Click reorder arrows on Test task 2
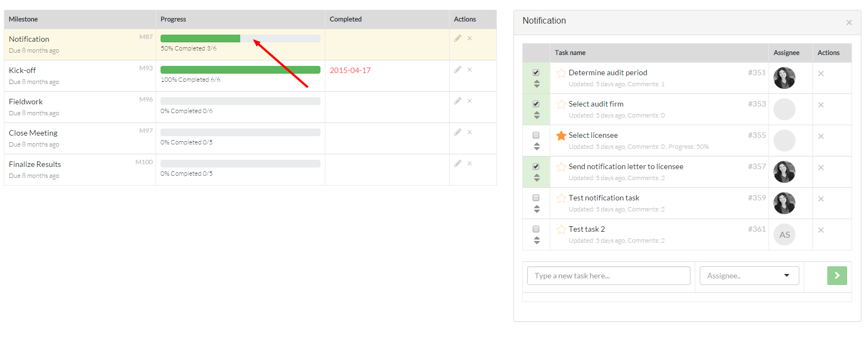Image resolution: width=868 pixels, height=341 pixels. click(537, 241)
